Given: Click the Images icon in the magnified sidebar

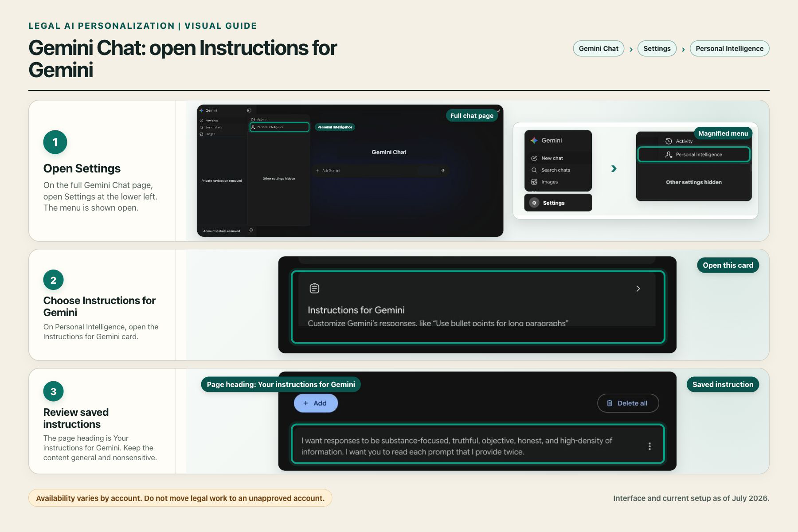Looking at the screenshot, I should (x=534, y=182).
